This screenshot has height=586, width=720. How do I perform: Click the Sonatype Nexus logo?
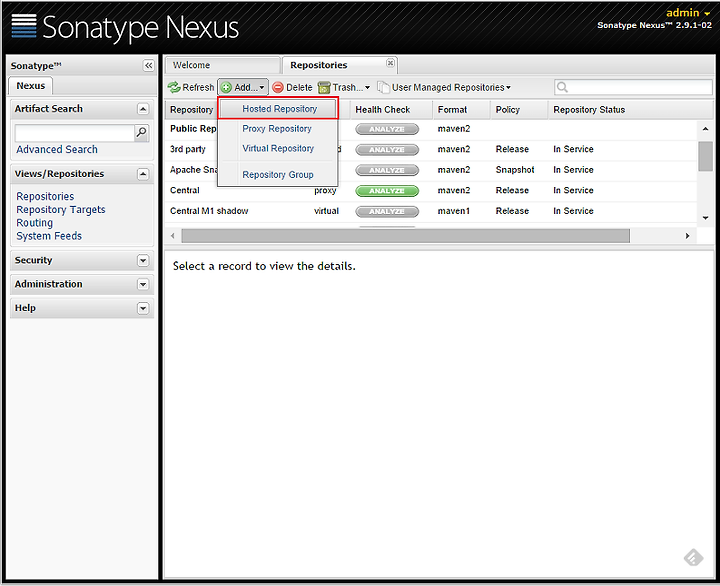coord(125,27)
